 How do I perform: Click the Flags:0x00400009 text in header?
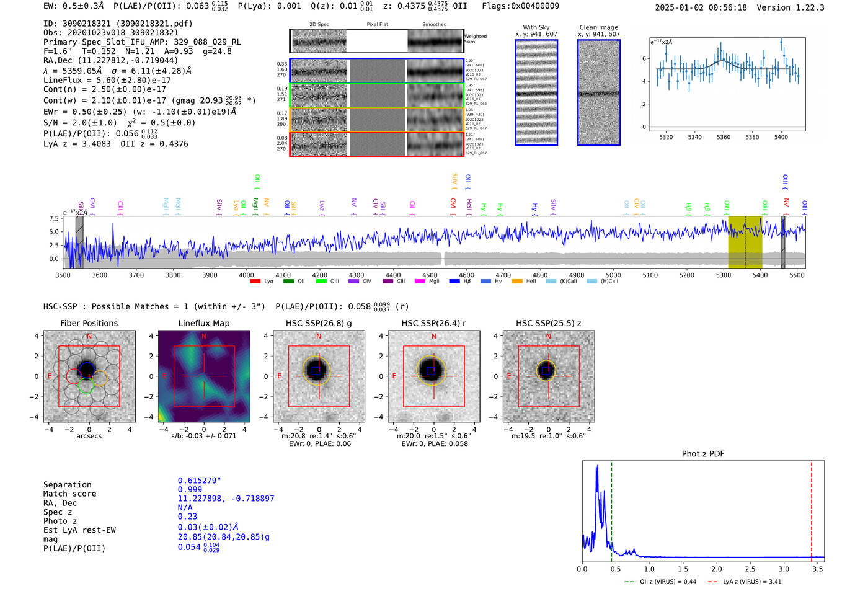(520, 6)
